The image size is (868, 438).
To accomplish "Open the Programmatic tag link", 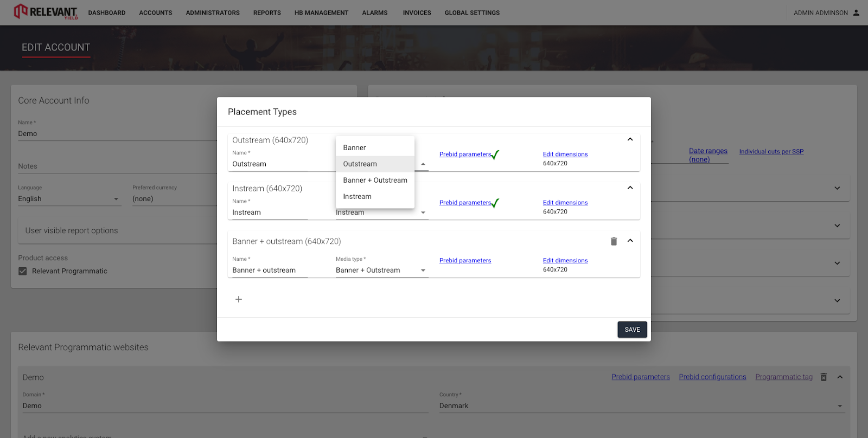I will tap(784, 377).
